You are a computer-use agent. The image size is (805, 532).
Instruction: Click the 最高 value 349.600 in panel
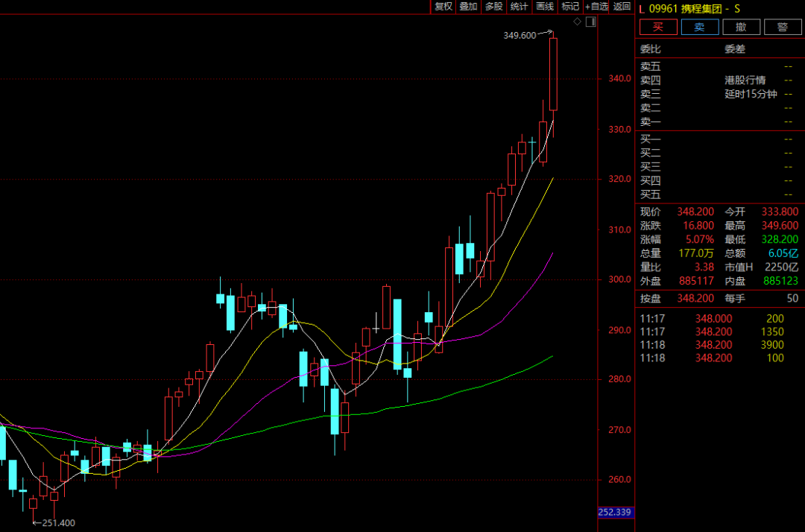[x=780, y=226]
